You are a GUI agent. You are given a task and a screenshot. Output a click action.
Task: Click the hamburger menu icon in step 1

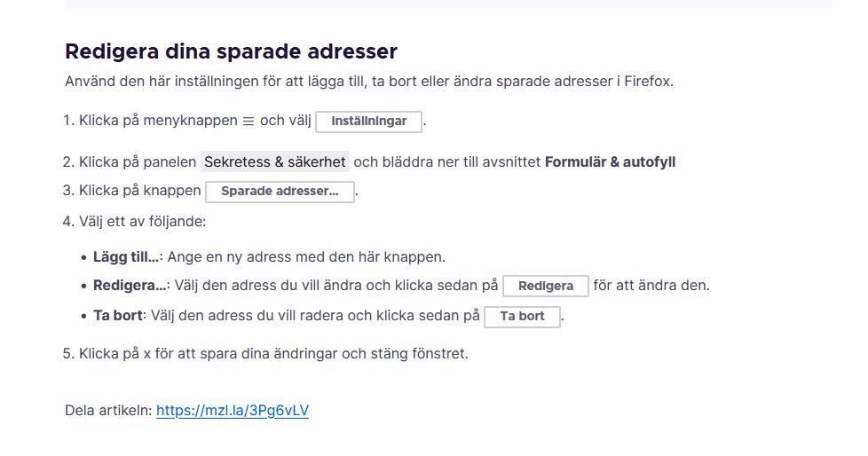(249, 121)
